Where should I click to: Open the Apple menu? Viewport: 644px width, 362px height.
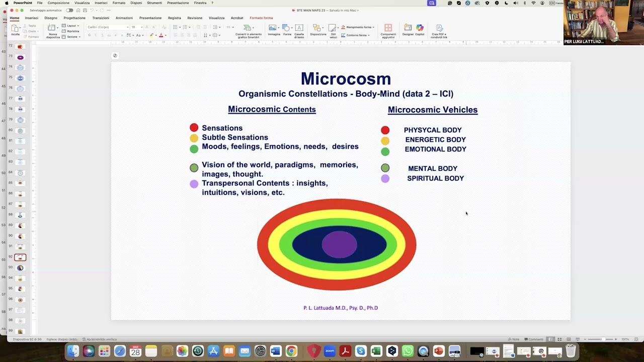point(7,3)
